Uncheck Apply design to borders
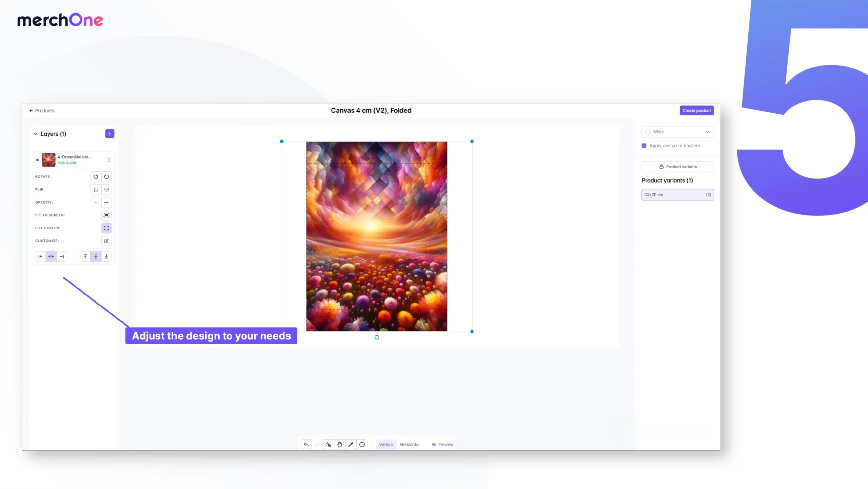 point(644,146)
